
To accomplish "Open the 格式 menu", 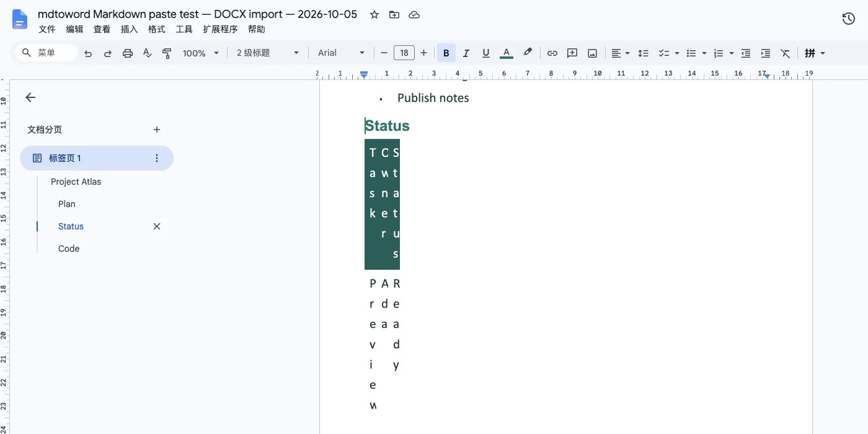I will coord(156,29).
